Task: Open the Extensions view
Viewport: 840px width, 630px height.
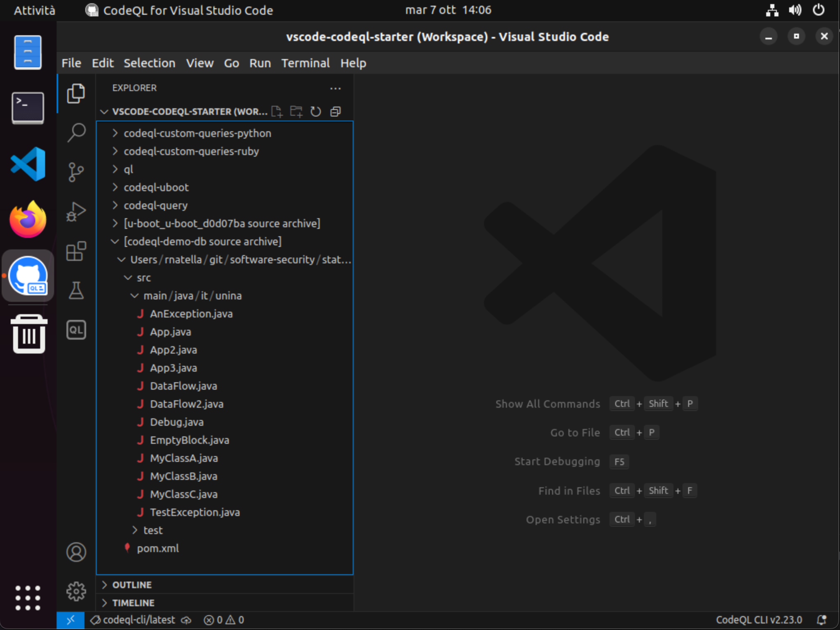Action: pyautogui.click(x=76, y=251)
